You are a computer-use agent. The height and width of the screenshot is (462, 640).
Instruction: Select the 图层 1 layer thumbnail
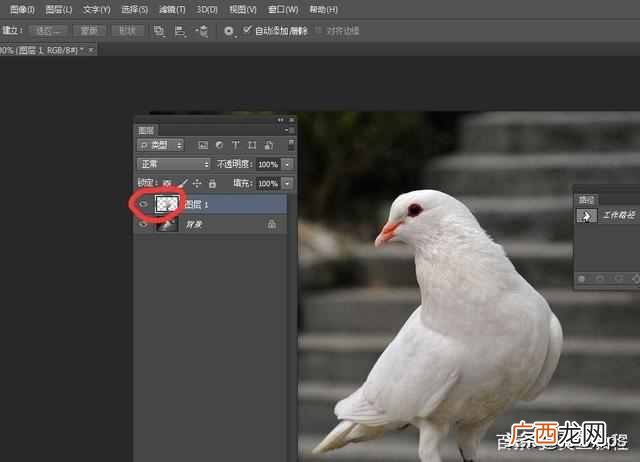tap(167, 204)
